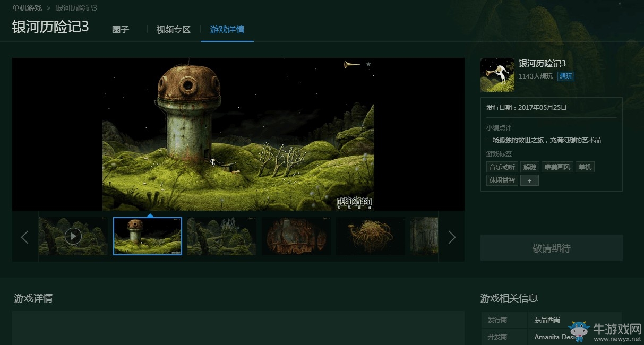
Task: Select the partly visible last thumbnail
Action: 424,236
